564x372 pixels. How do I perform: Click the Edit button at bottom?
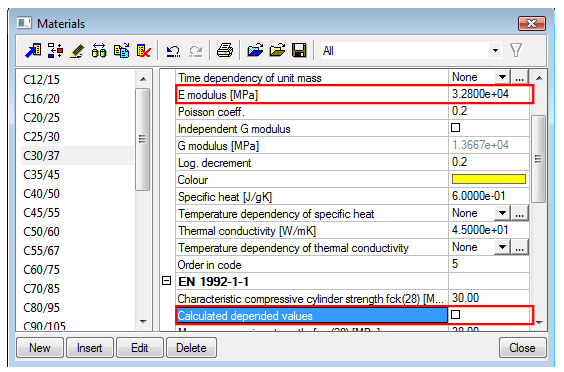point(140,348)
